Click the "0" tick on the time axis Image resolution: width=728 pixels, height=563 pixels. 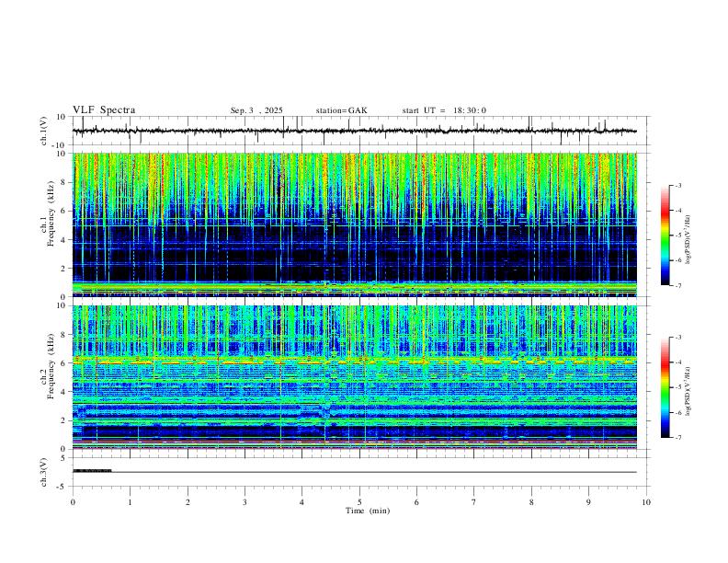(x=73, y=502)
